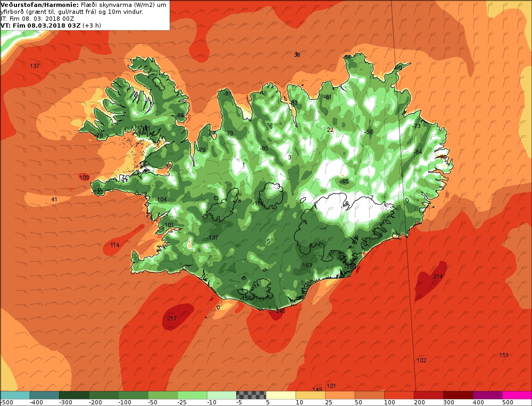
Task: Select the -137 value in southwest Iceland
Action: [x=212, y=238]
